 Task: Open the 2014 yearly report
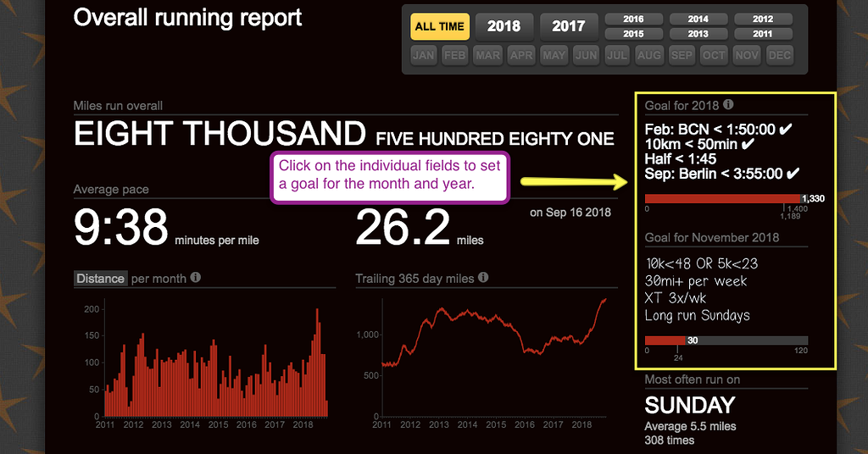pyautogui.click(x=698, y=19)
